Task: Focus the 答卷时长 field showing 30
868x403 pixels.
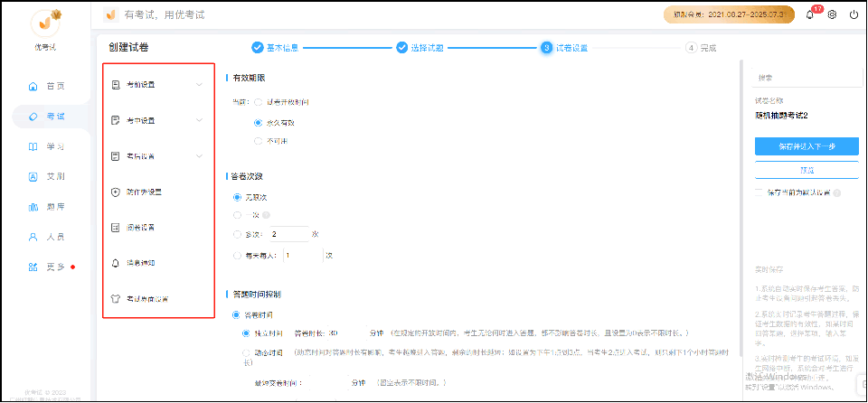Action: (346, 333)
